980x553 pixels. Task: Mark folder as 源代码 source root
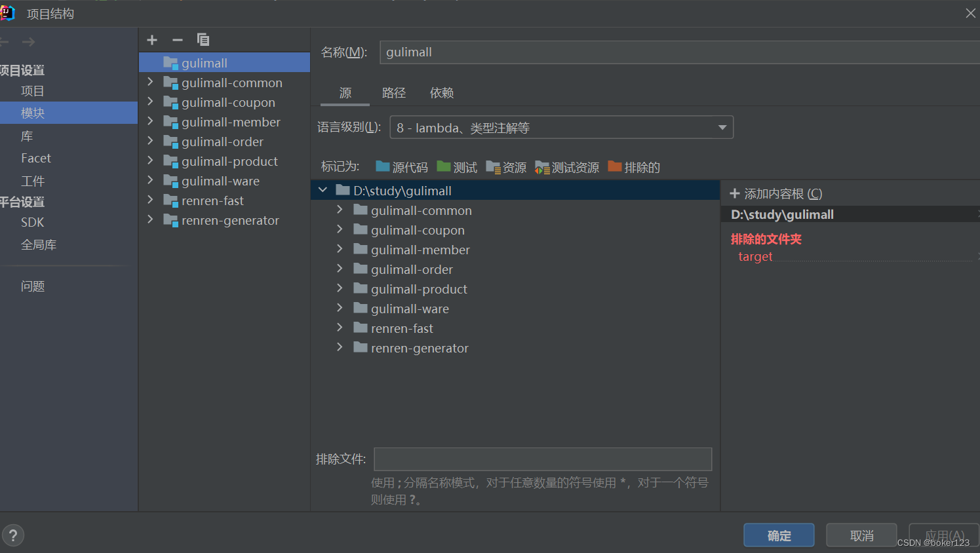[402, 166]
